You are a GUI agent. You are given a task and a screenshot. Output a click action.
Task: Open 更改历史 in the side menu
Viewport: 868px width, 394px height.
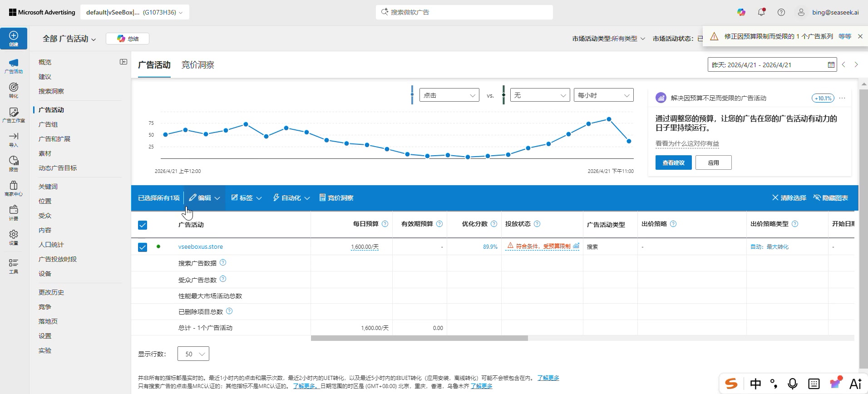coord(51,292)
